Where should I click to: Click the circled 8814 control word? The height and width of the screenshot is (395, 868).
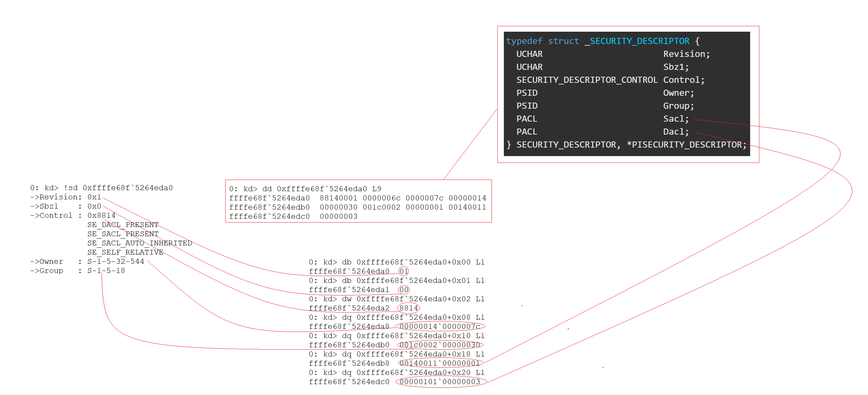(408, 308)
